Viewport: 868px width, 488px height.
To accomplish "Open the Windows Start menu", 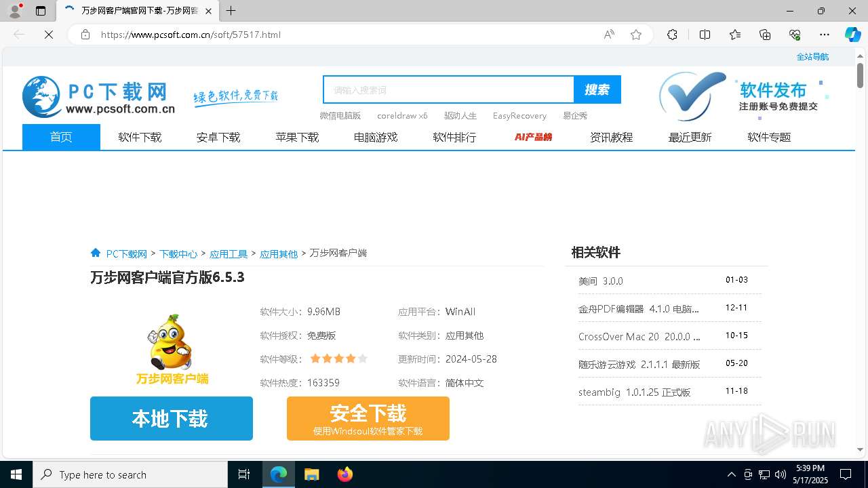I will (x=16, y=474).
